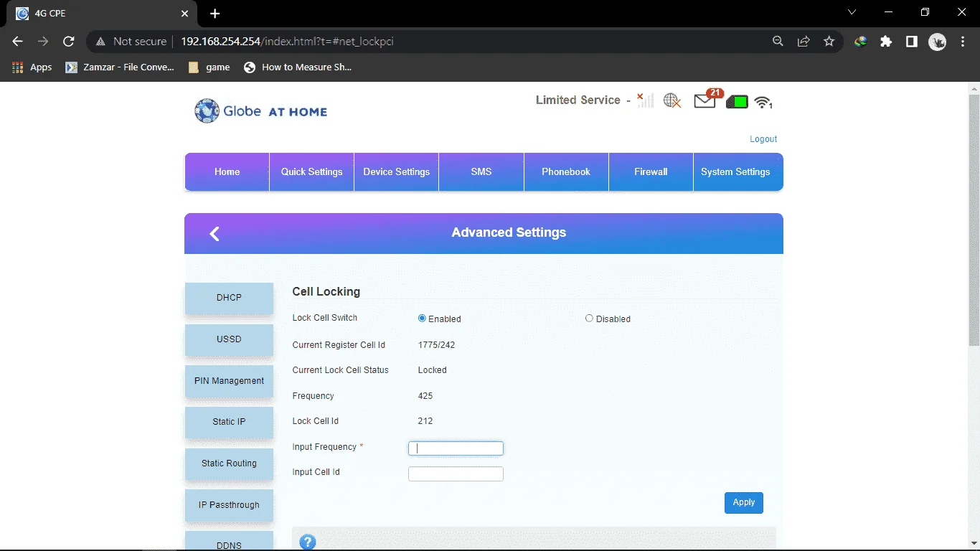Bookmark this page with the star icon
Viewport: 980px width, 551px height.
coord(829,42)
